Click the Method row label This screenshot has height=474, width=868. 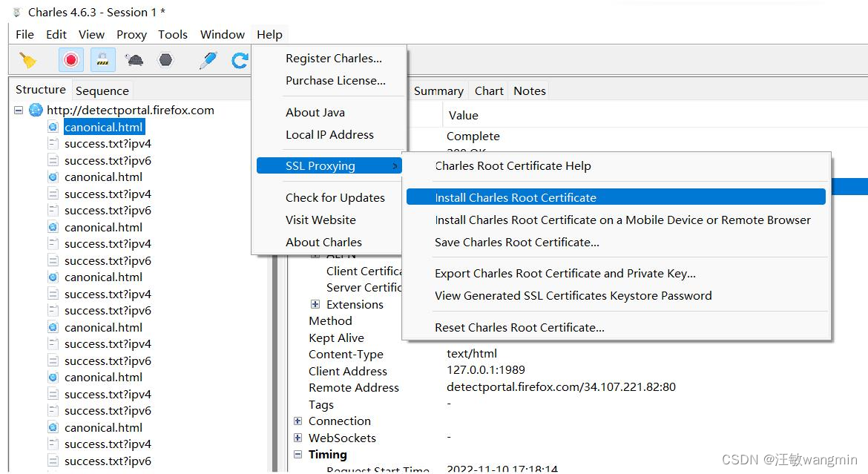(330, 320)
